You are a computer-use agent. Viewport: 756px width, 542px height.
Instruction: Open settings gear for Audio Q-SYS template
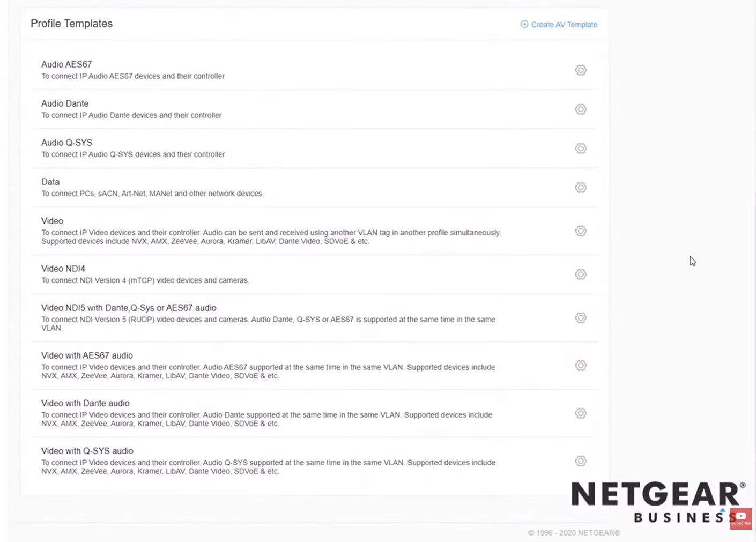[581, 149]
